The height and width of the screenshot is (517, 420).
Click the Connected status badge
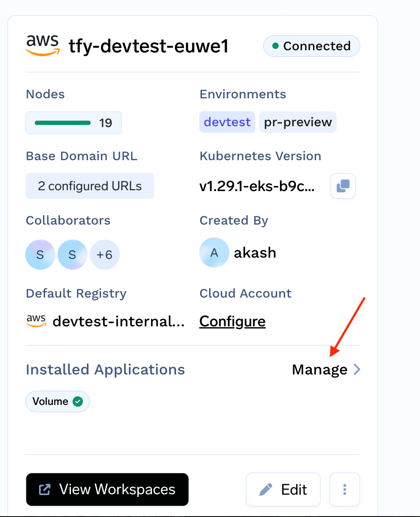point(312,46)
